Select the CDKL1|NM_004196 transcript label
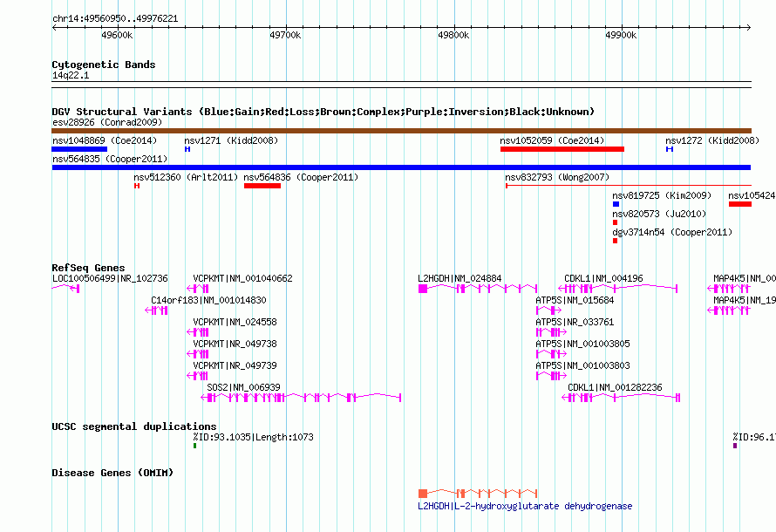 [x=603, y=278]
